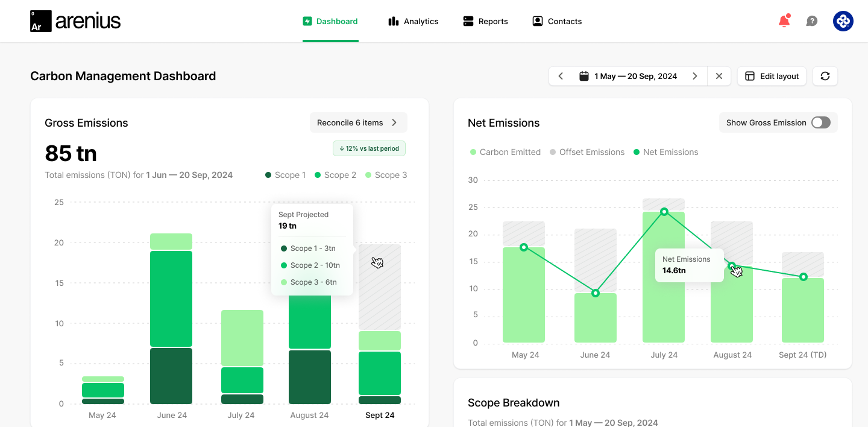Viewport: 868px width, 427px height.
Task: Click the green Dashboard nav icon
Action: pos(307,21)
